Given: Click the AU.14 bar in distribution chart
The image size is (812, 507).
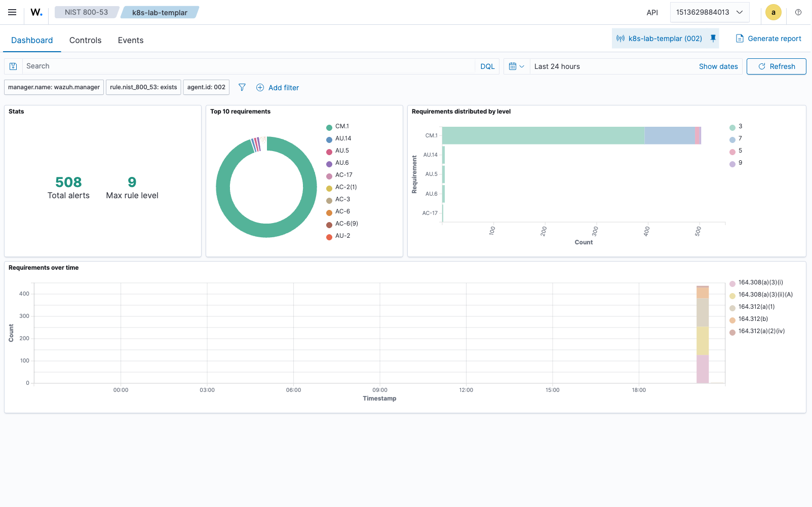Looking at the screenshot, I should 443,155.
